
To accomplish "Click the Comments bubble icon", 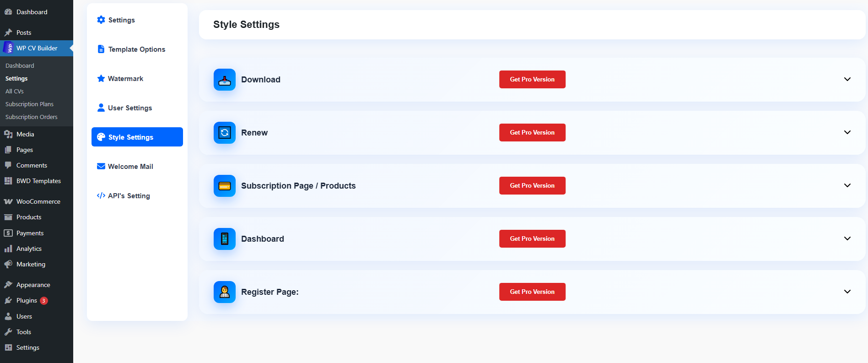I will click(x=8, y=165).
